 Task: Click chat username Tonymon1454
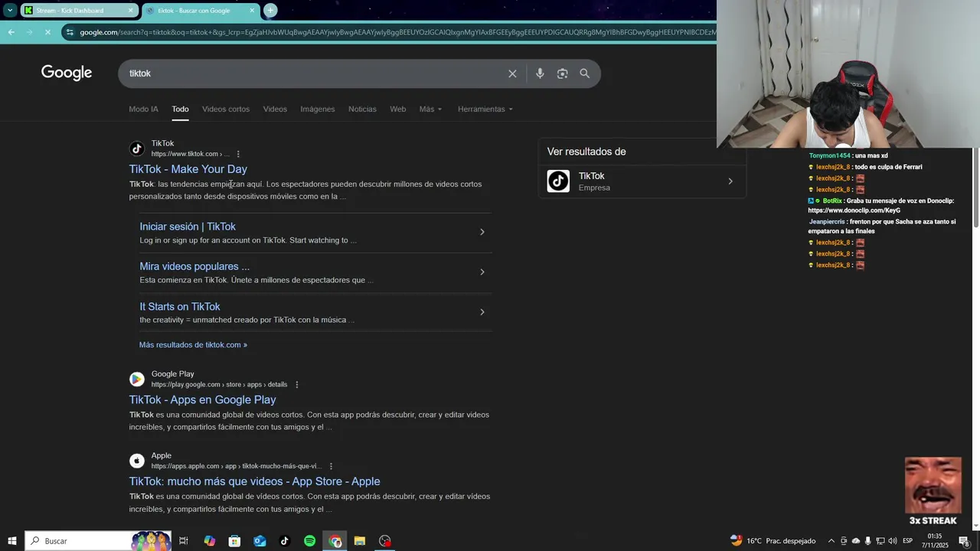(829, 155)
